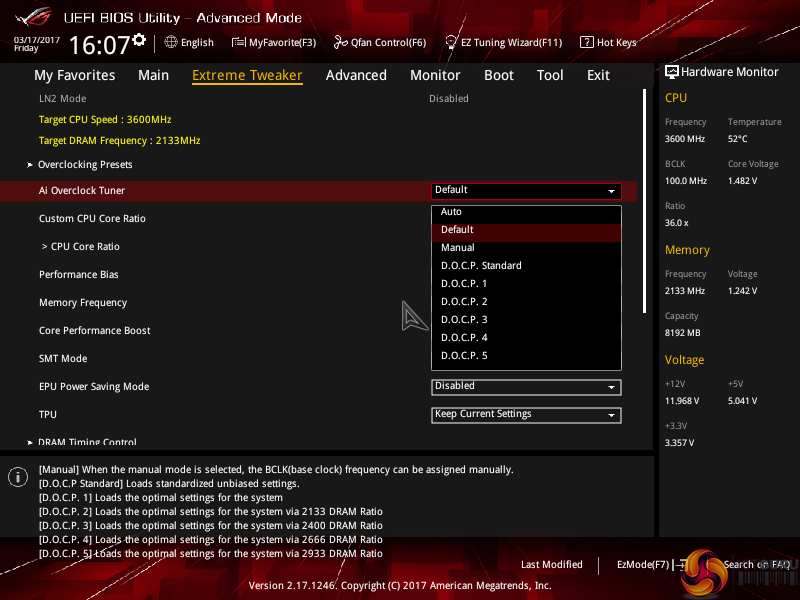Switch to the Advanced tab

356,75
